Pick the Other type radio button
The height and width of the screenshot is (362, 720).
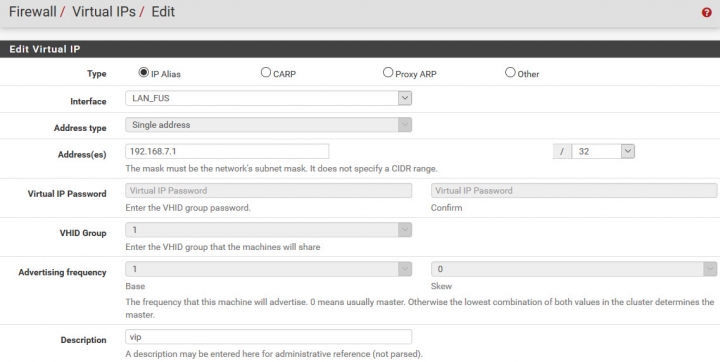click(x=510, y=72)
